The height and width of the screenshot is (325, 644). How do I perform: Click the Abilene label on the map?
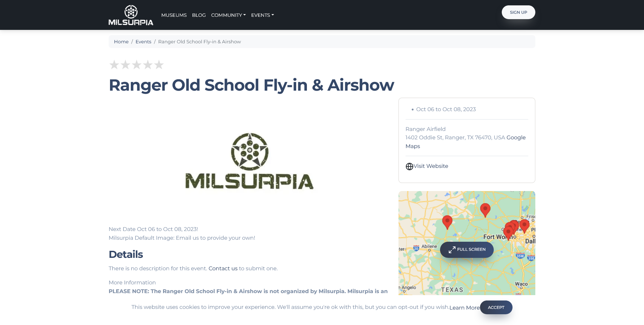pos(429,246)
